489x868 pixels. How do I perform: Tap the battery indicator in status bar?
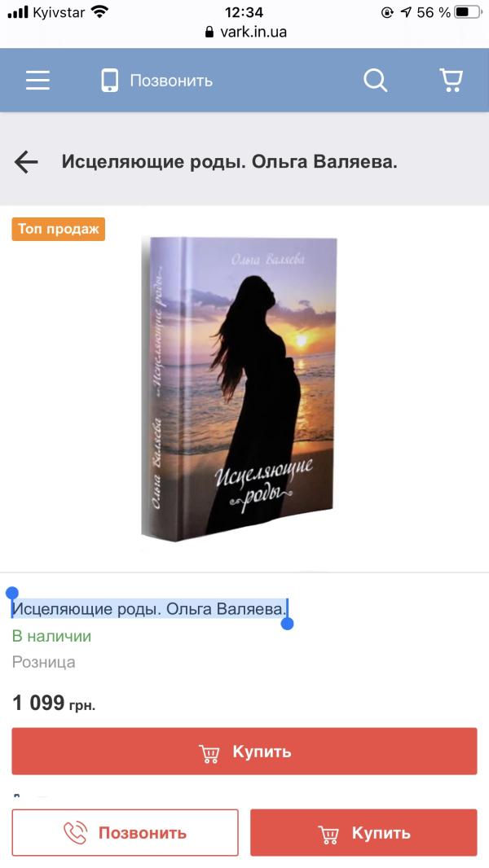pyautogui.click(x=468, y=12)
